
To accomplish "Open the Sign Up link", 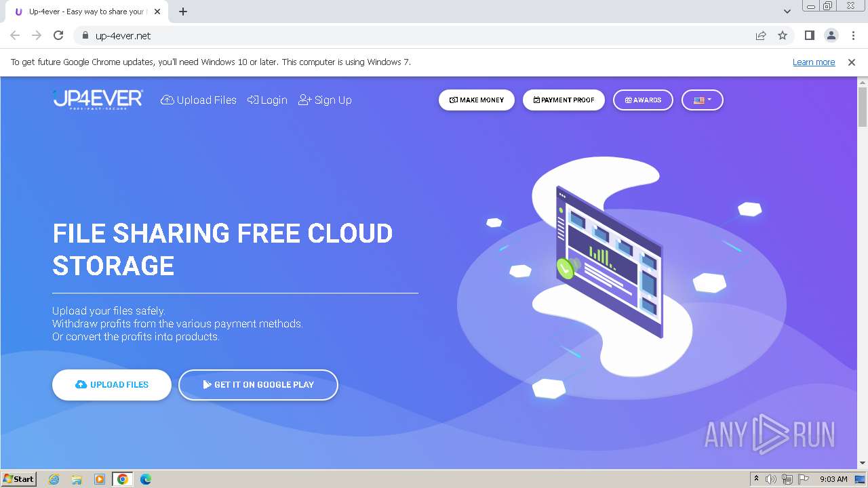I will (325, 100).
